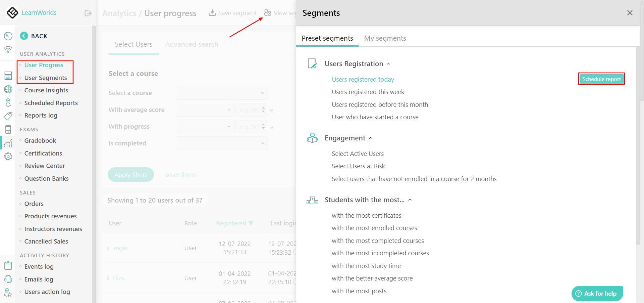Open Course Insights in sidebar
Viewport: 644px width, 303px height.
[46, 90]
